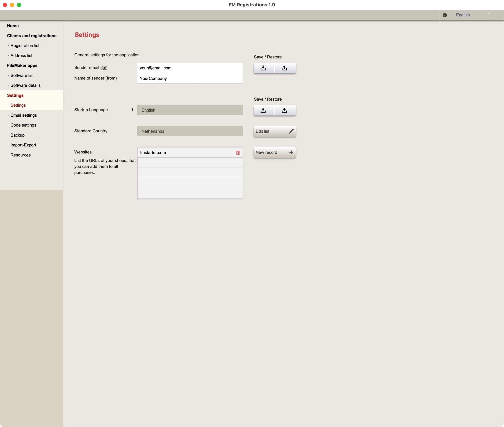504x427 pixels.
Task: Click the save icon beside Startup Language
Action: click(x=263, y=110)
